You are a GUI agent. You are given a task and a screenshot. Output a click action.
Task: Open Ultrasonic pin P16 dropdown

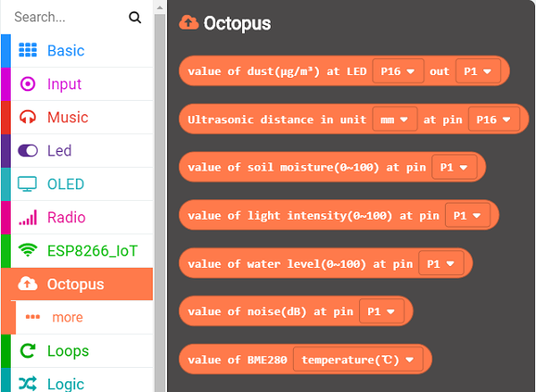[x=494, y=120]
